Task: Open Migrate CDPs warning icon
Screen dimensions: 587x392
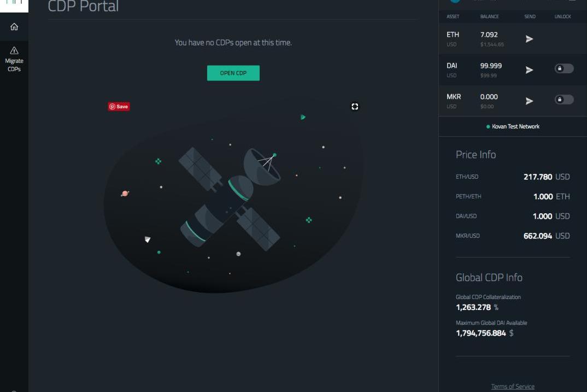Action: point(14,50)
